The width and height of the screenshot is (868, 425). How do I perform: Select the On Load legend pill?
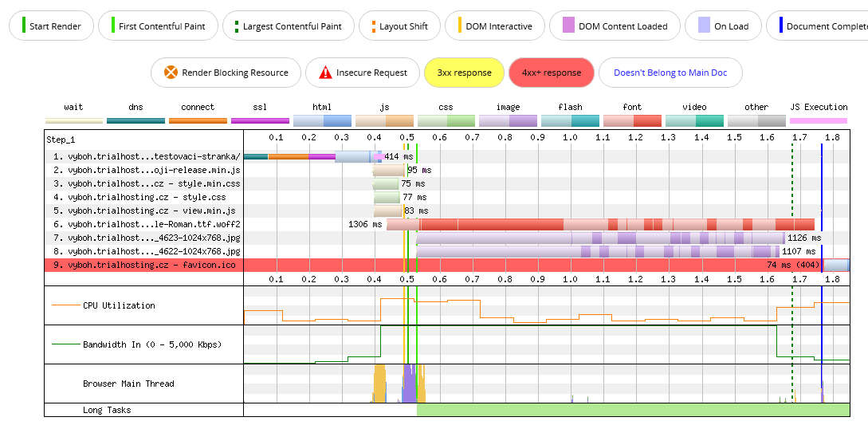point(724,26)
